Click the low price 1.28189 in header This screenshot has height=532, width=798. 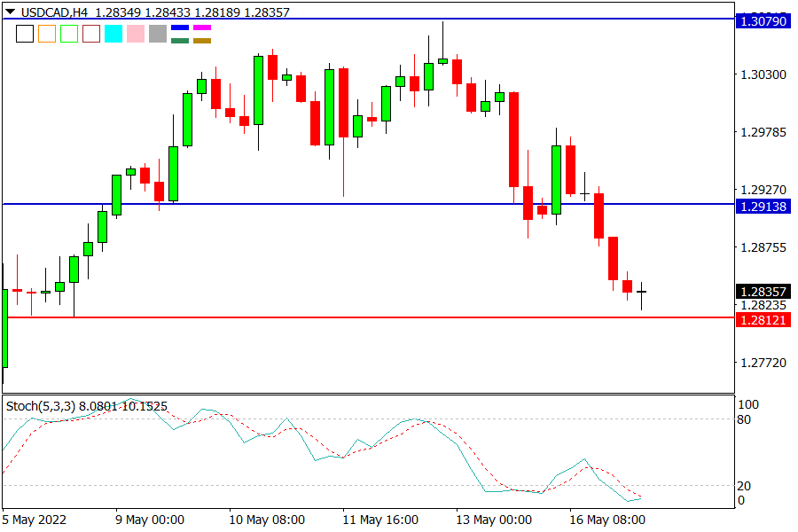tap(217, 12)
